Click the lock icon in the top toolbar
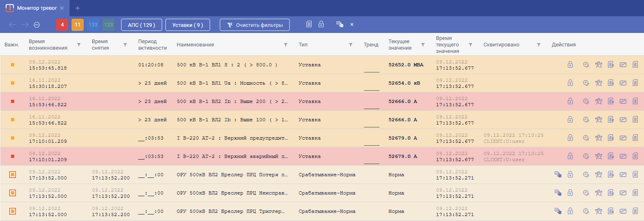Screen dimensions: 644x221 pyautogui.click(x=321, y=24)
